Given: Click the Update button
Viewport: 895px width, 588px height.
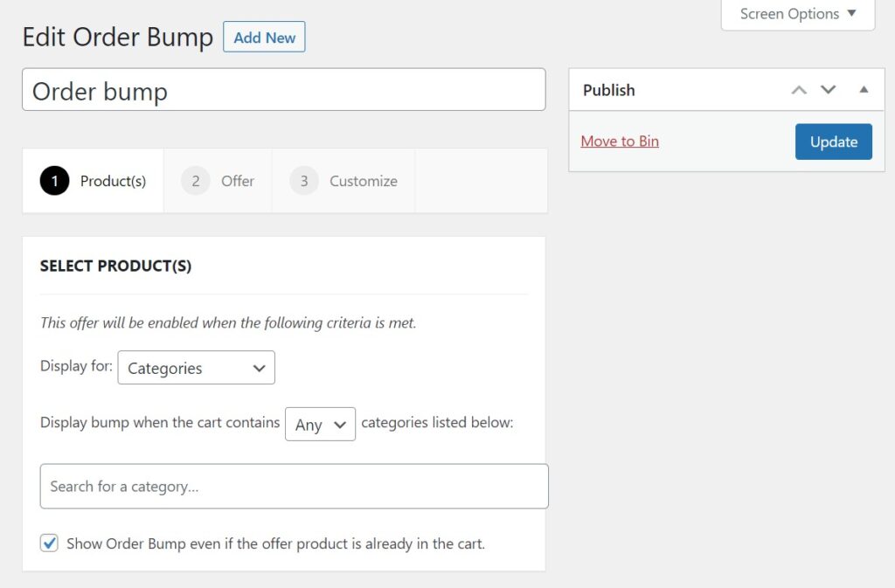Looking at the screenshot, I should [x=833, y=141].
